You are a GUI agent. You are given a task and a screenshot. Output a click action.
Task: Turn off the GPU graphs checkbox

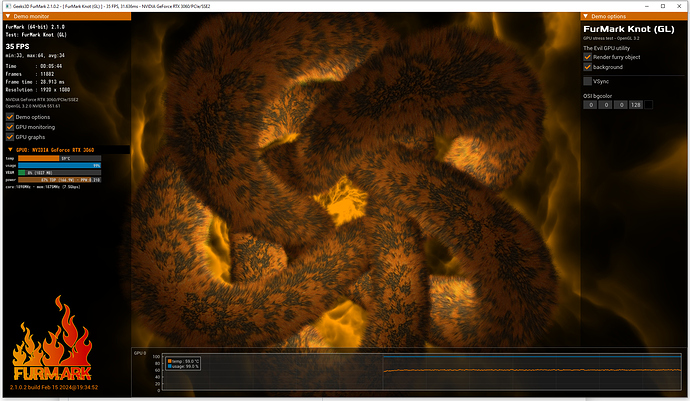click(10, 137)
